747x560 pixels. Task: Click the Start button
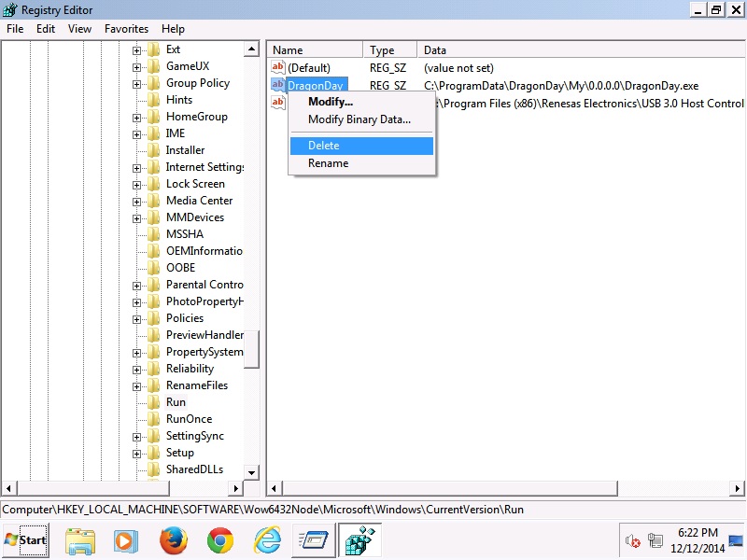click(26, 540)
